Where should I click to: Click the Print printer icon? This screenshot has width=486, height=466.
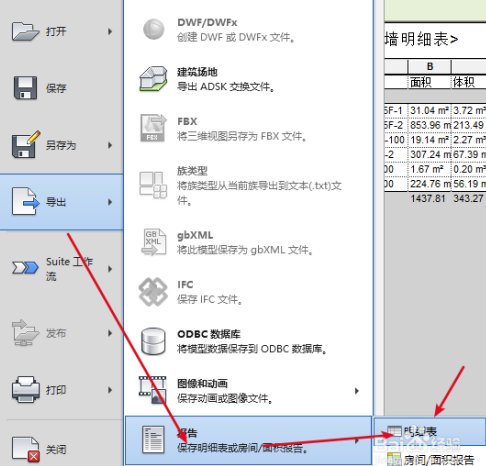(25, 389)
